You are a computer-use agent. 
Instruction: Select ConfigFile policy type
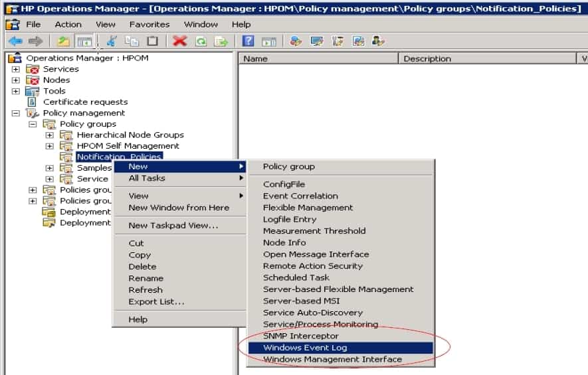[340, 185]
